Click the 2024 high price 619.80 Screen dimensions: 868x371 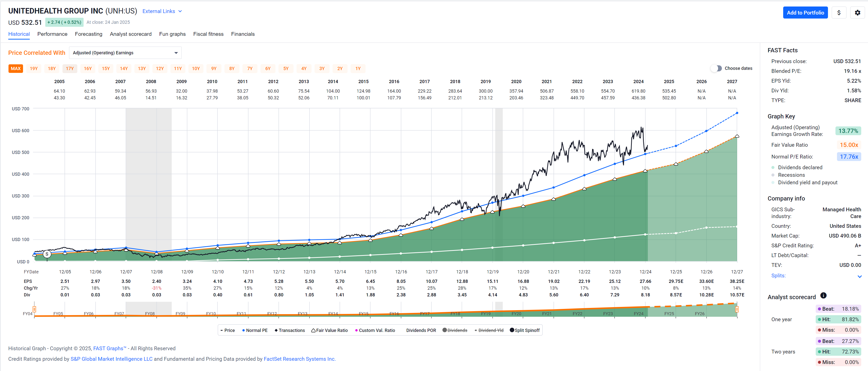pos(638,91)
